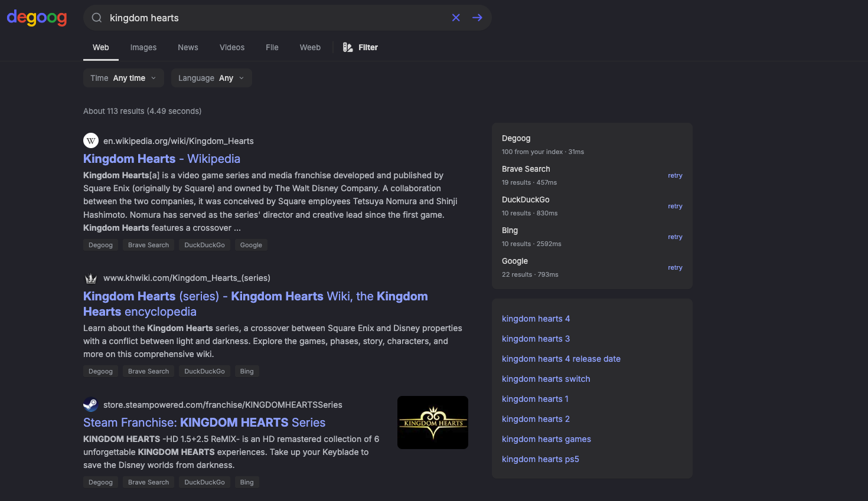Select suggestion kingdom hearts games
This screenshot has height=501, width=868.
(546, 439)
